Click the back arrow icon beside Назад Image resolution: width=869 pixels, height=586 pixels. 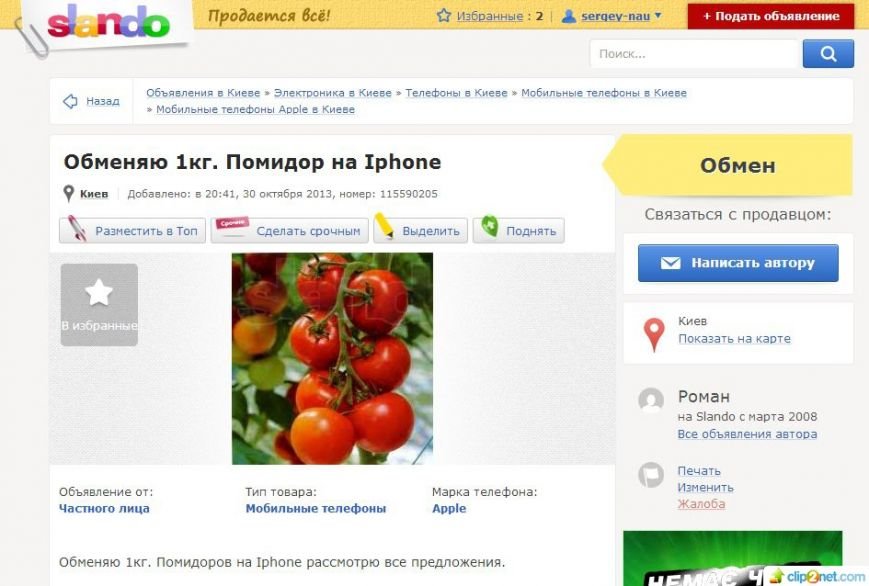[70, 101]
